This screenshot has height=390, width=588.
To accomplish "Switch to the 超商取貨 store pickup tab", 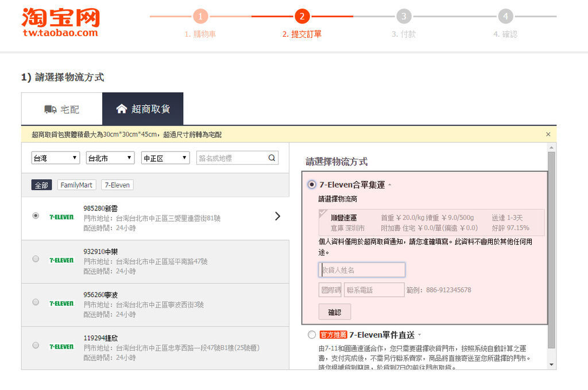I will coord(143,108).
